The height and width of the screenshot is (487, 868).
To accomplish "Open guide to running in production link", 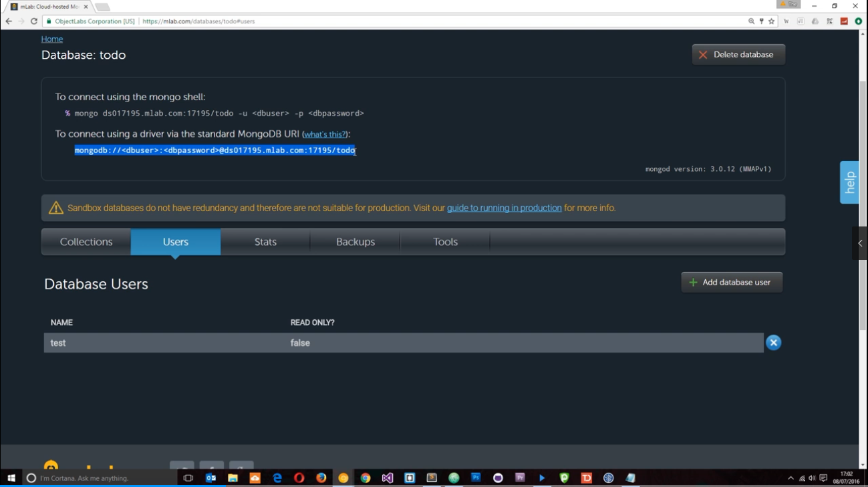I will (504, 208).
